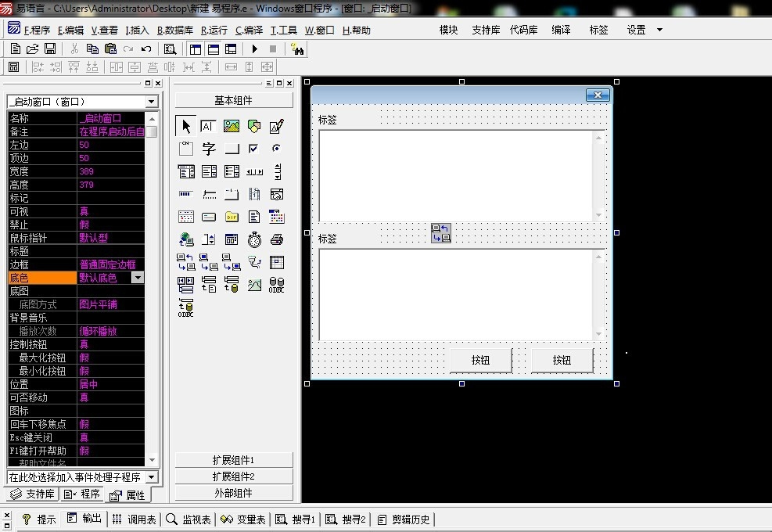
Task: Click the left 按钮 on the form
Action: (x=480, y=361)
